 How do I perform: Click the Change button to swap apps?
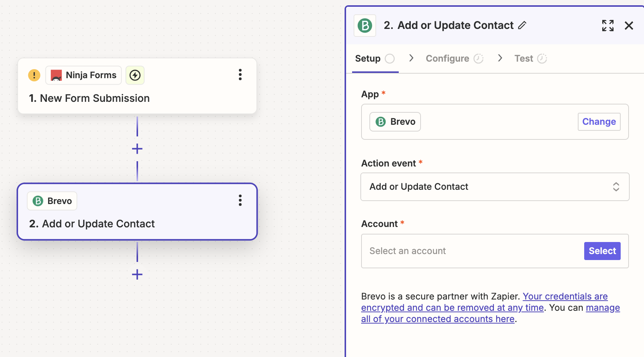[x=599, y=121]
